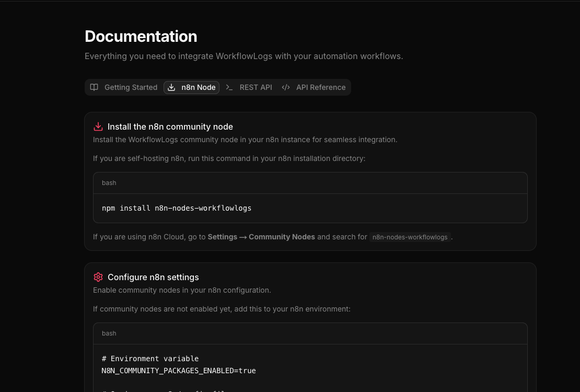Click the red download icon above the install instructions

point(98,126)
